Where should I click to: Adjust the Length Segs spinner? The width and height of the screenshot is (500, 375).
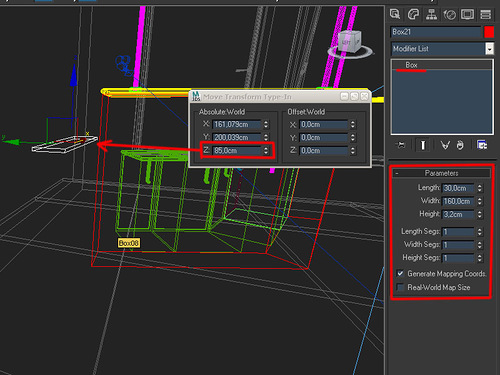pyautogui.click(x=479, y=231)
